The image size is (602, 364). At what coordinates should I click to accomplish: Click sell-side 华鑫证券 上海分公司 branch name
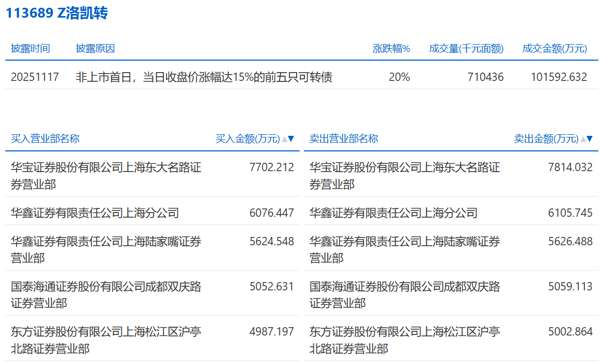[x=393, y=213]
